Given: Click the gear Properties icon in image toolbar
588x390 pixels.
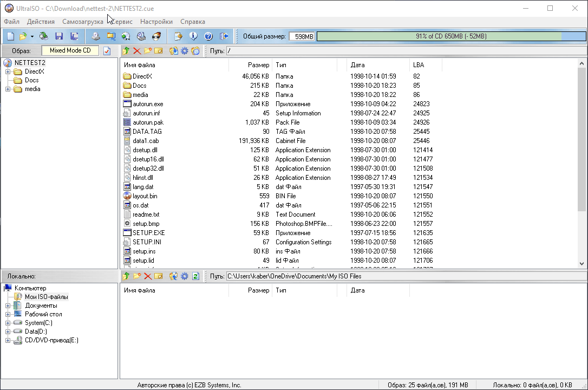Looking at the screenshot, I should 185,51.
